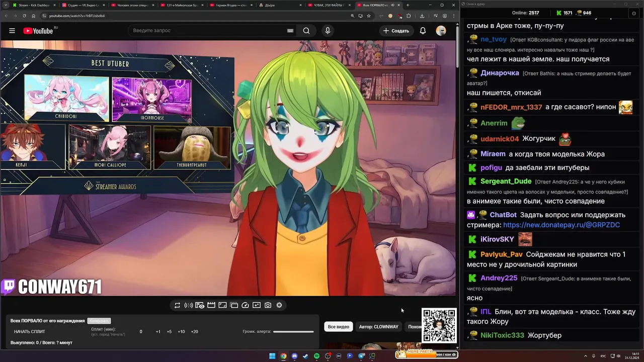Open the YouTube account avatar menu
Viewport: 644px width, 362px height.
(x=441, y=31)
